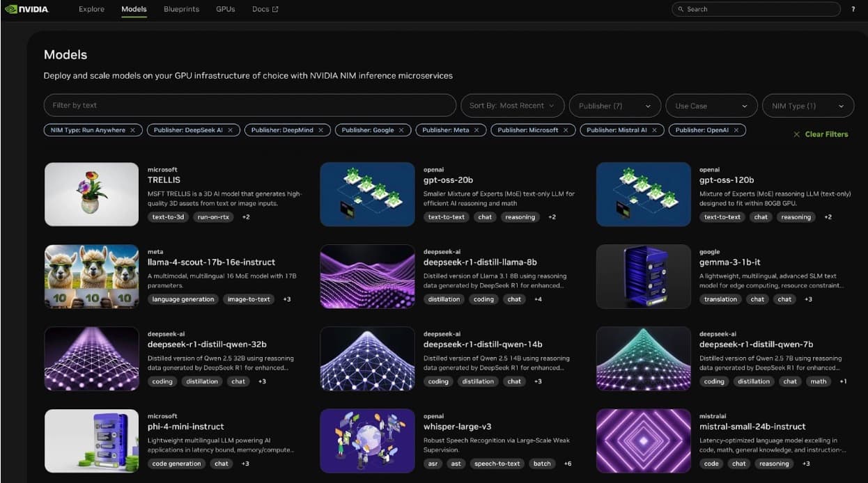Open the Use Case dropdown
Image resolution: width=868 pixels, height=483 pixels.
711,106
